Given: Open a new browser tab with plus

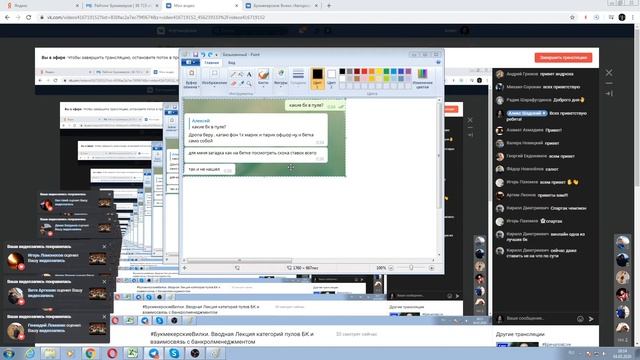Looking at the screenshot, I should 329,6.
